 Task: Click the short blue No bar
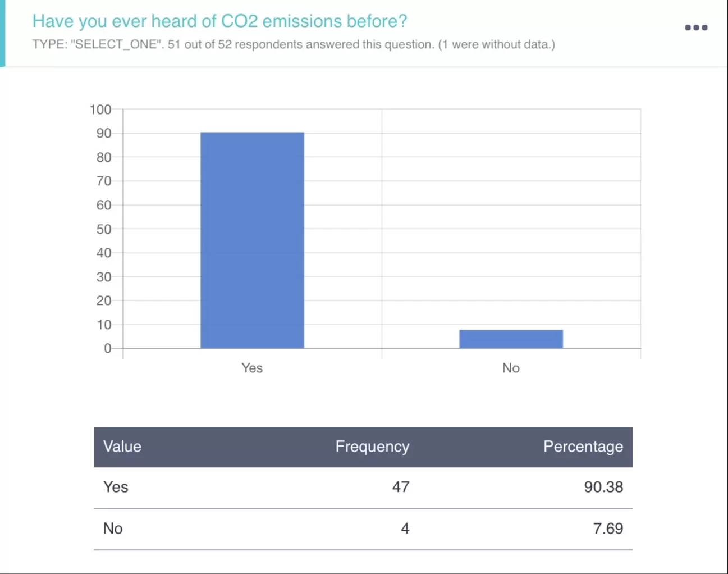coord(511,339)
